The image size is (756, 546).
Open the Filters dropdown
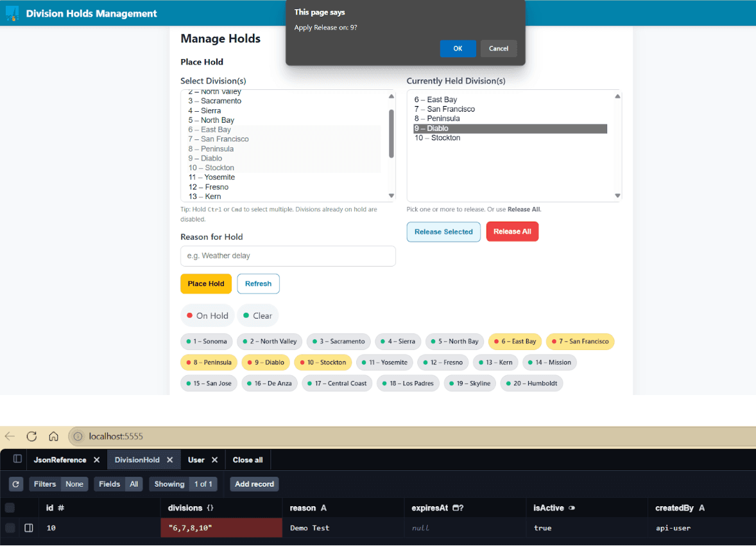tap(58, 484)
